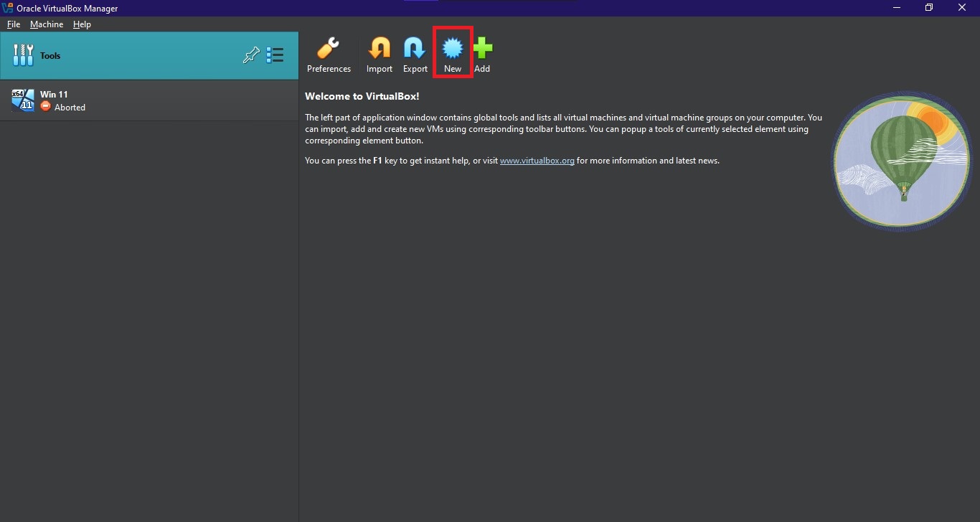Viewport: 980px width, 522px height.
Task: Open VirtualBox Preferences
Action: pyautogui.click(x=329, y=52)
